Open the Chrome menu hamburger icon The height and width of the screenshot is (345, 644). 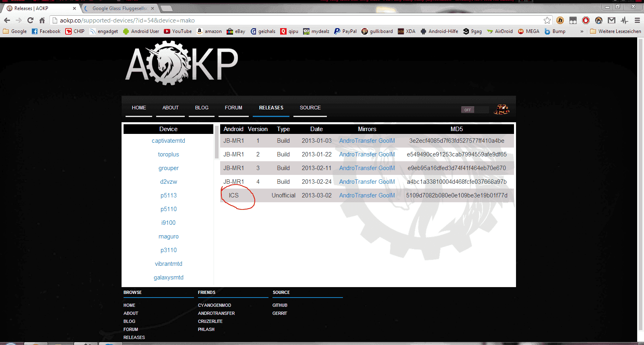tap(637, 20)
